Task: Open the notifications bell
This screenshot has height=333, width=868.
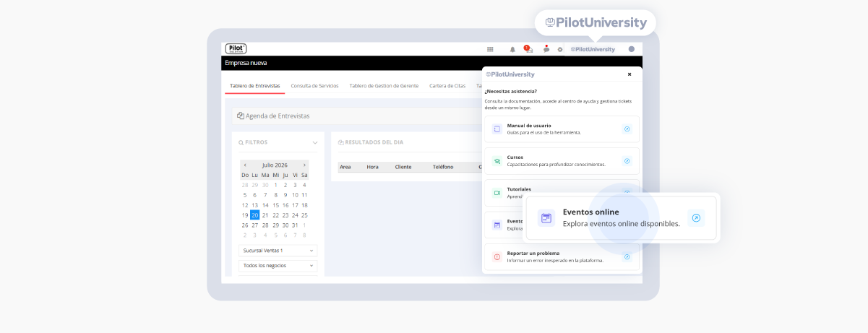Action: click(x=512, y=49)
